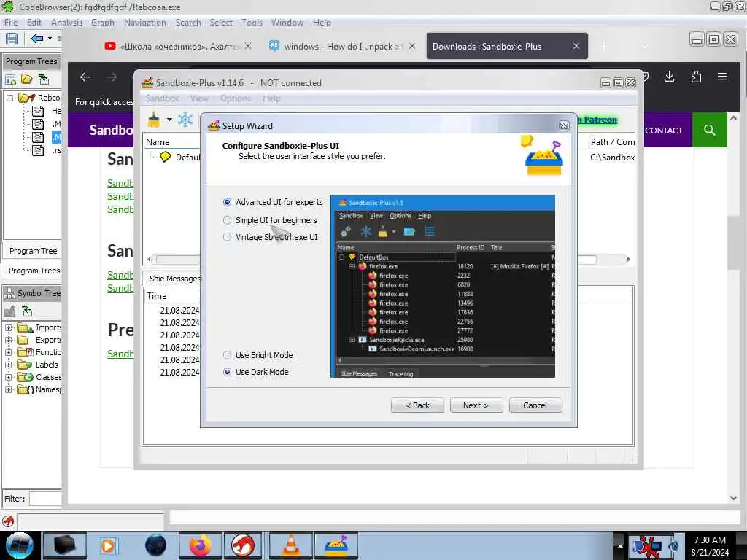Expand the Namespaces node in Symbol Tree
The height and width of the screenshot is (560, 747).
pyautogui.click(x=9, y=389)
